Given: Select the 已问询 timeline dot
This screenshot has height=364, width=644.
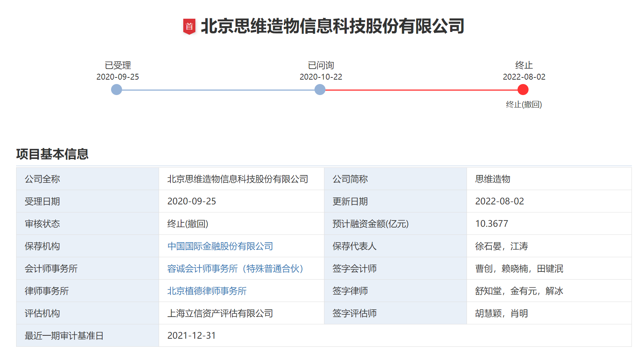Looking at the screenshot, I should [x=320, y=89].
